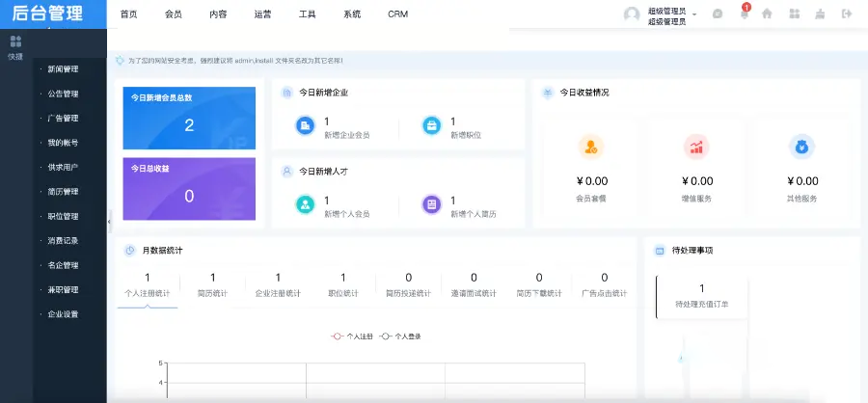The width and height of the screenshot is (868, 403).
Task: Click the home icon in top-right toolbar
Action: point(768,14)
